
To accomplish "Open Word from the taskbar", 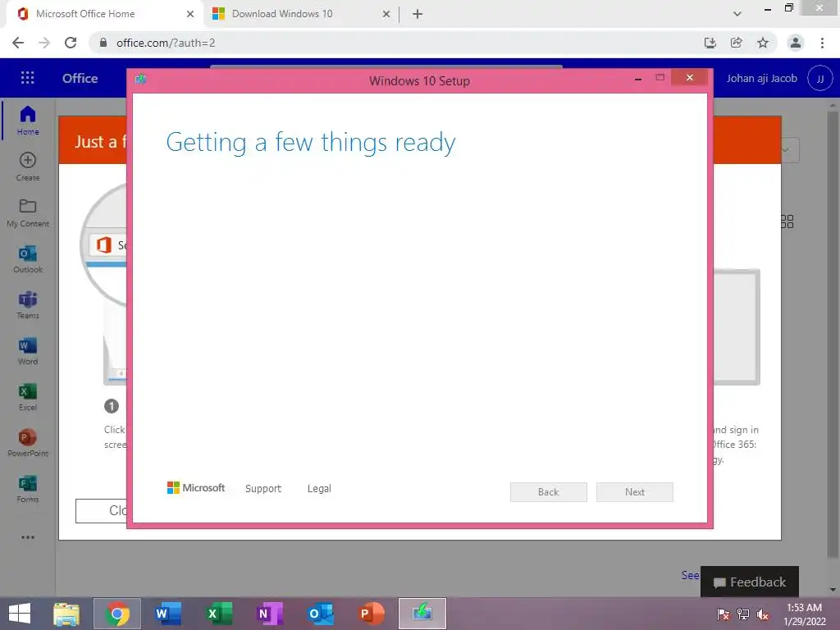I will 167,614.
